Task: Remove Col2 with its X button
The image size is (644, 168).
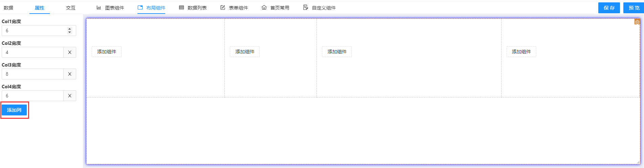Action: pos(70,52)
